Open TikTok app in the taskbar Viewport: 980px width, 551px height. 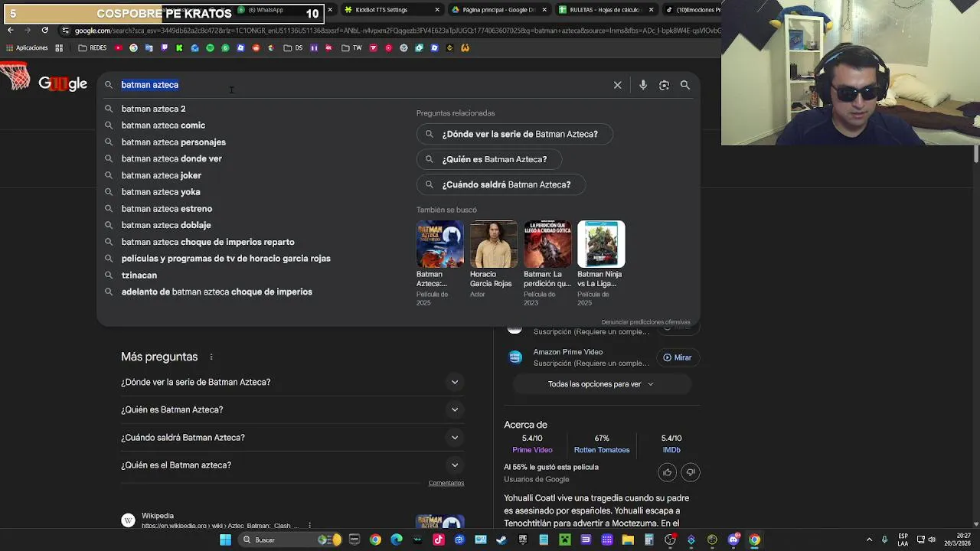point(439,540)
